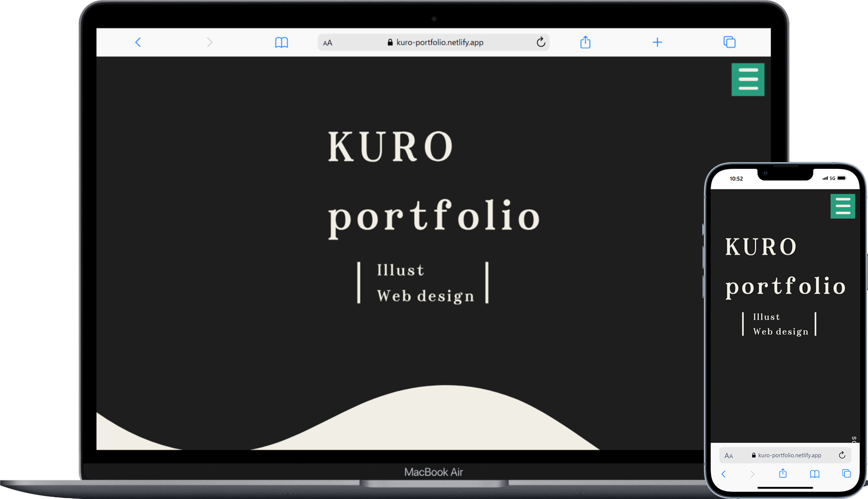
Task: Show tab overview on laptop browser
Action: [x=729, y=42]
